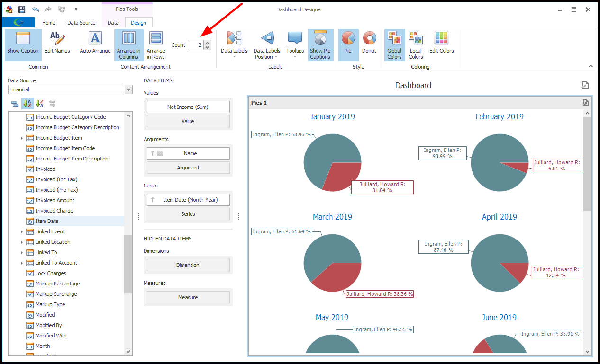
Task: Click the Dashboard Designer app icon
Action: pos(9,9)
